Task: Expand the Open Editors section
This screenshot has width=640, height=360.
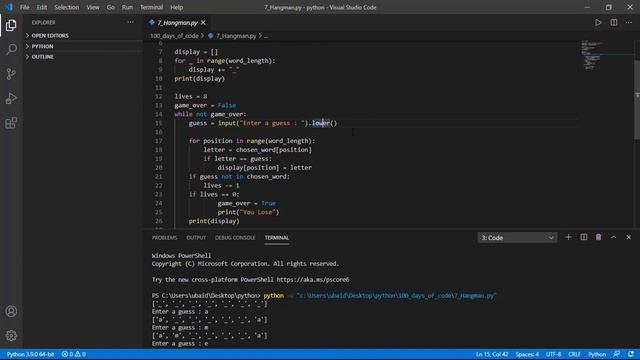Action: (x=82, y=36)
